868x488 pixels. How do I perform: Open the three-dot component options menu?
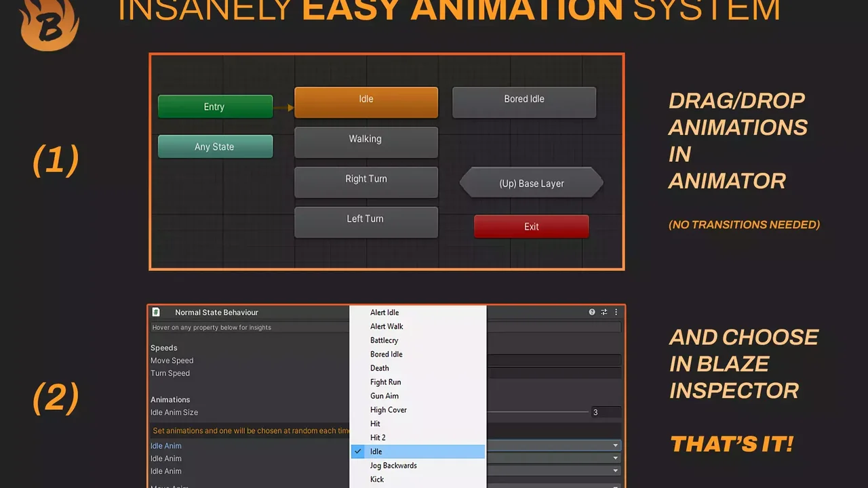point(616,312)
